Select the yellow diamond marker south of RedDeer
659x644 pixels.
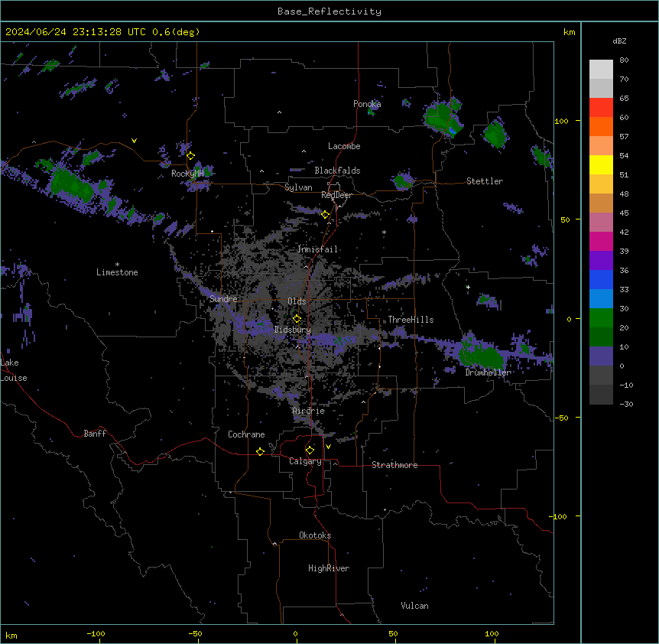325,215
